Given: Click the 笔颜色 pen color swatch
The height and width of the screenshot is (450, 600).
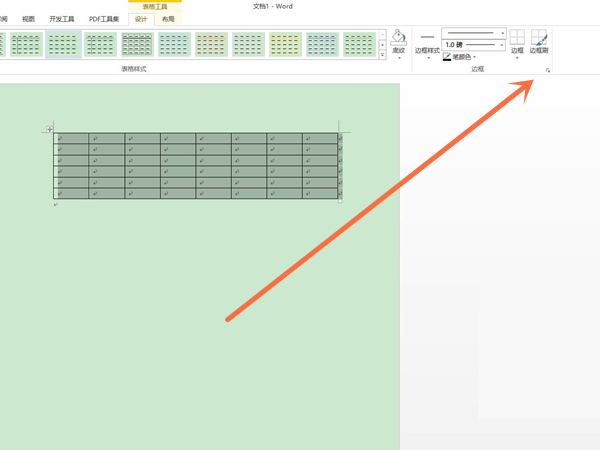Looking at the screenshot, I should click(x=447, y=57).
